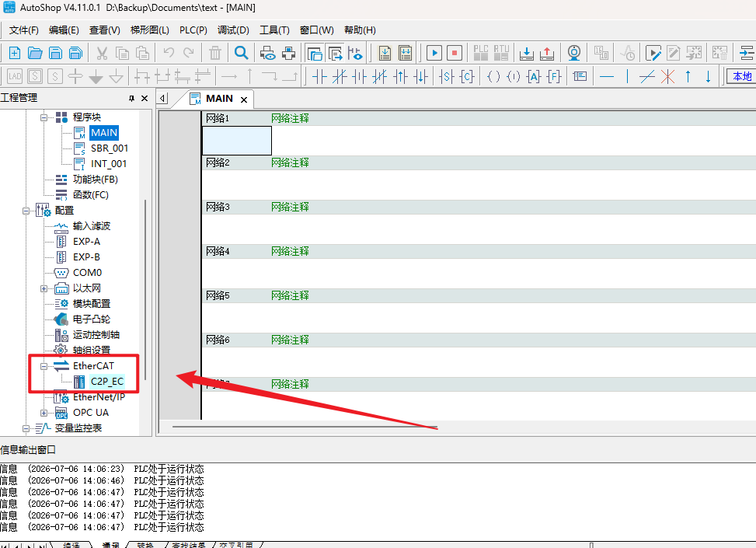The height and width of the screenshot is (548, 756).
Task: Expand the OPC UA tree node
Action: coord(44,413)
